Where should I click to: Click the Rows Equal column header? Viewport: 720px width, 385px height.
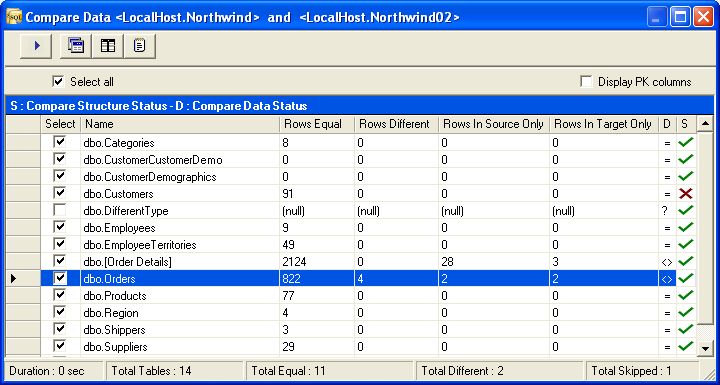(317, 124)
